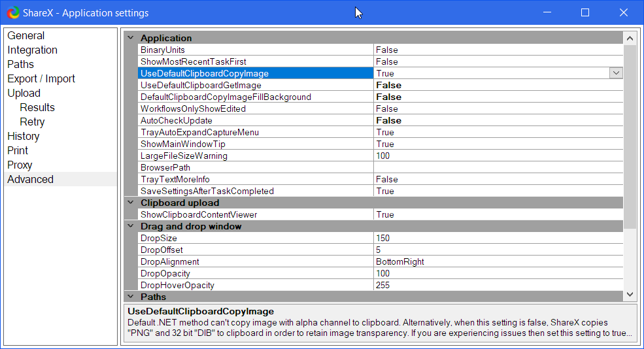Select DefaultClipboardCopyImageFillBackground property

pyautogui.click(x=256, y=97)
